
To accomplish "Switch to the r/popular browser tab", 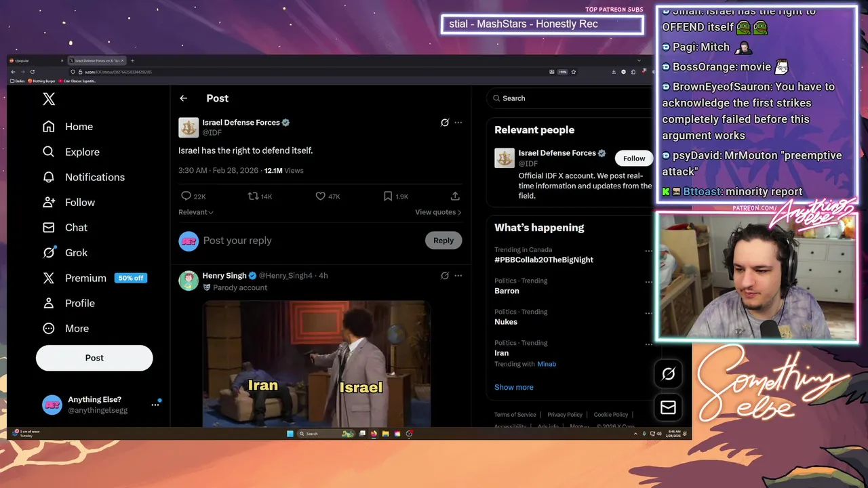I will (x=37, y=61).
